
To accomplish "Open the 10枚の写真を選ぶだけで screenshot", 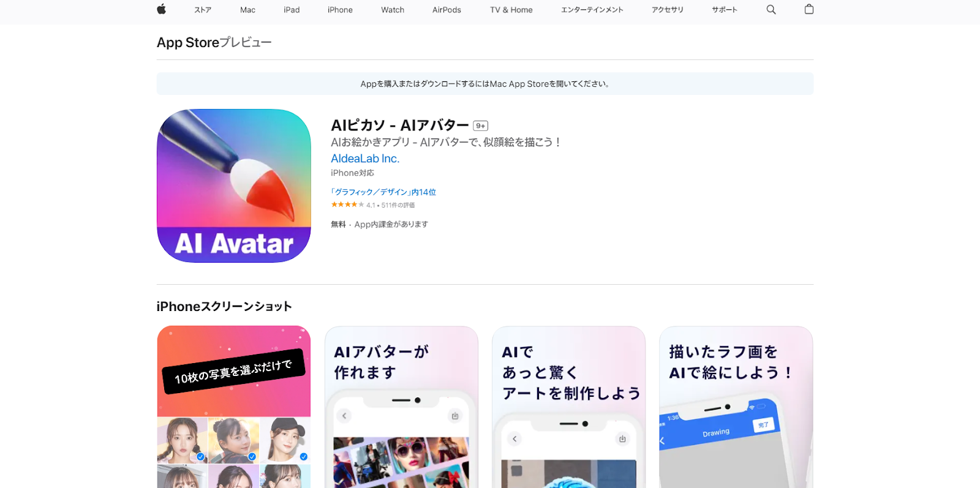I will coord(234,407).
